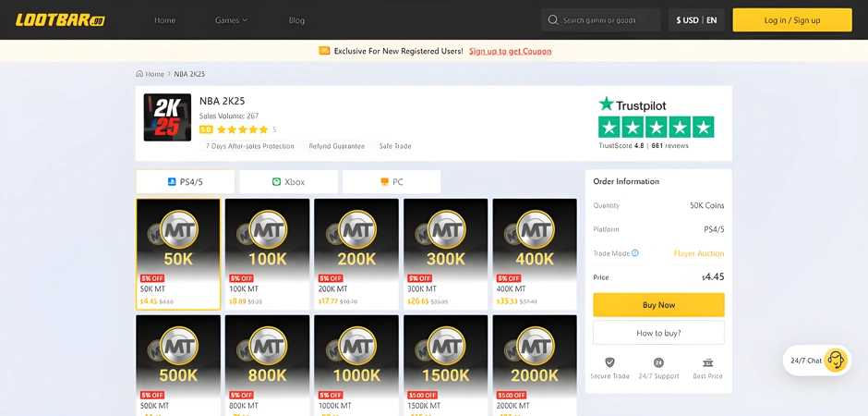Click the Safe Trade tag

[395, 146]
